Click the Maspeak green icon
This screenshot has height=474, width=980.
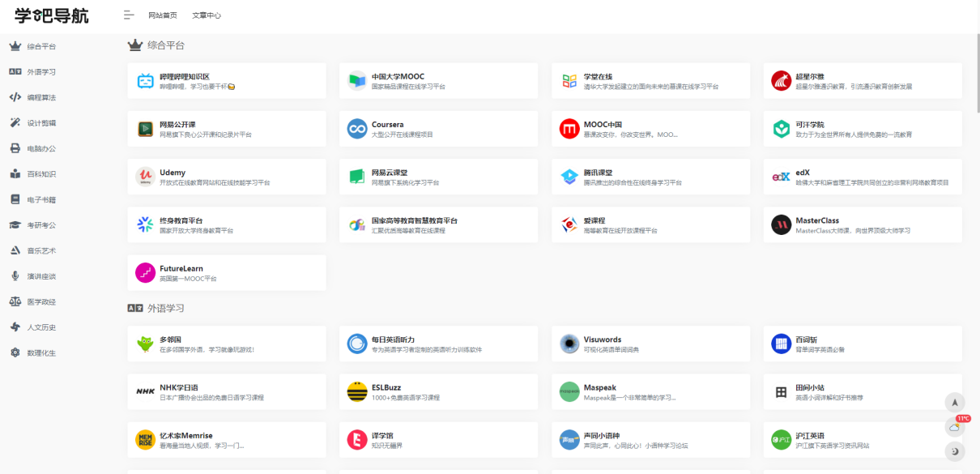coord(569,392)
